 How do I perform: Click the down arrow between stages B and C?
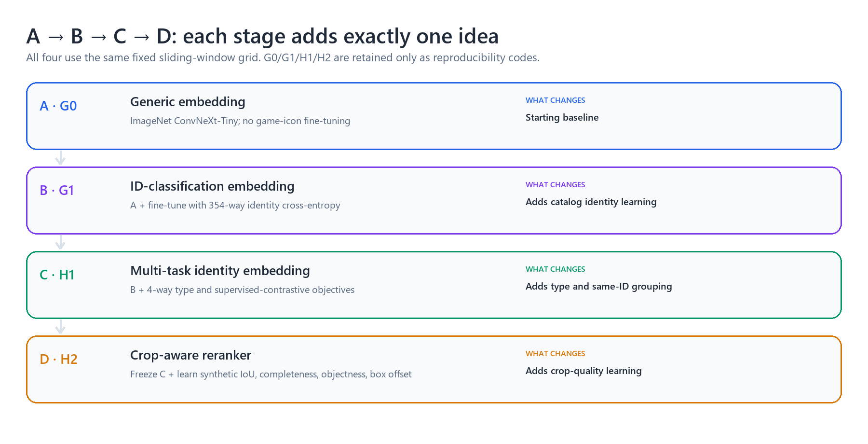60,243
